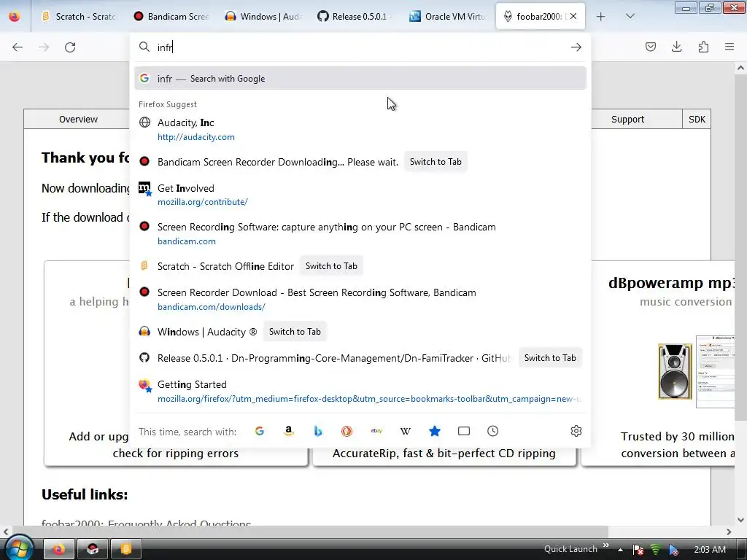Viewport: 747px width, 560px height.
Task: Search with Amazon one-off icon
Action: [288, 431]
